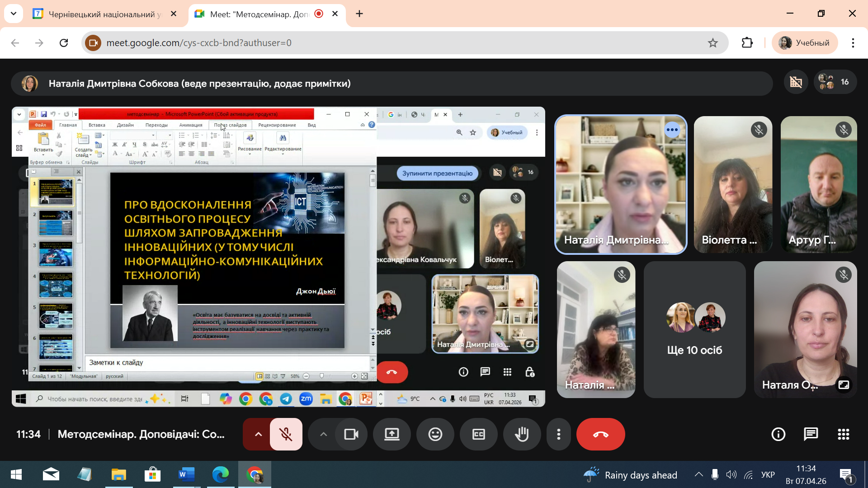Open audio settings chevron beside microphone
The image size is (868, 488).
click(258, 434)
